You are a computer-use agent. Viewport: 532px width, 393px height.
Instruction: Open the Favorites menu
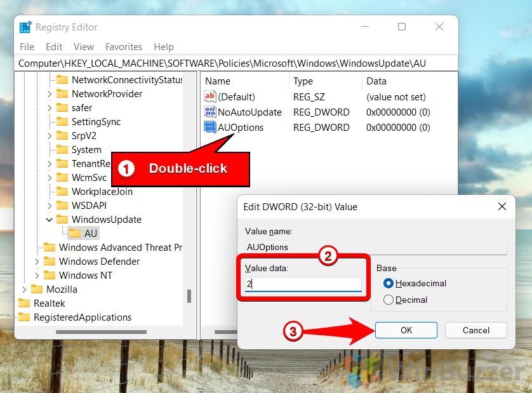coord(124,47)
